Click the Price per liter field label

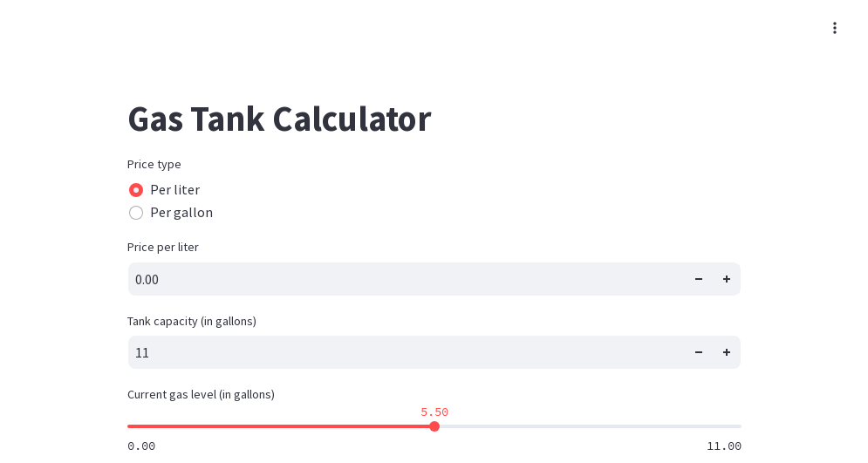(x=163, y=247)
